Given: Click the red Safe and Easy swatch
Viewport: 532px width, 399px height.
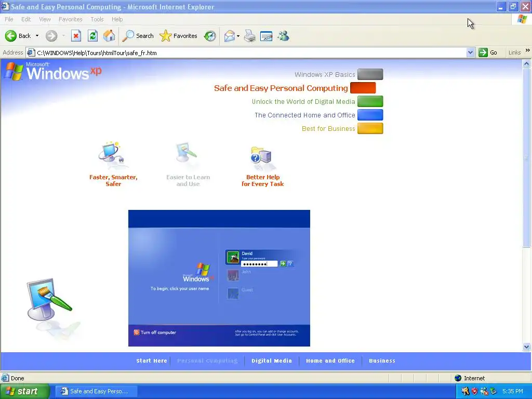Looking at the screenshot, I should (363, 88).
